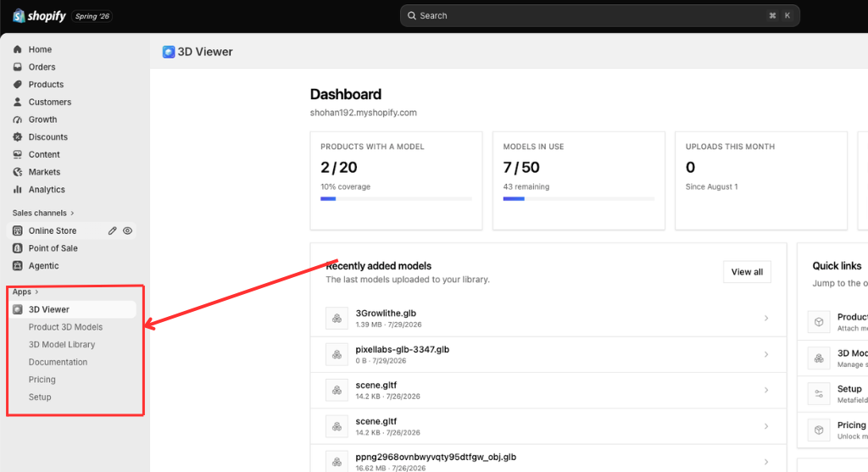The width and height of the screenshot is (868, 472).
Task: Click the model icon beside pixellabs-glb-3347.glb
Action: 337,354
